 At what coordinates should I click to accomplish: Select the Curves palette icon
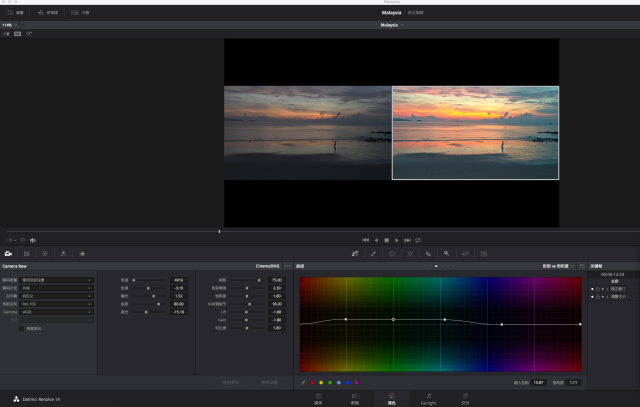pos(355,254)
